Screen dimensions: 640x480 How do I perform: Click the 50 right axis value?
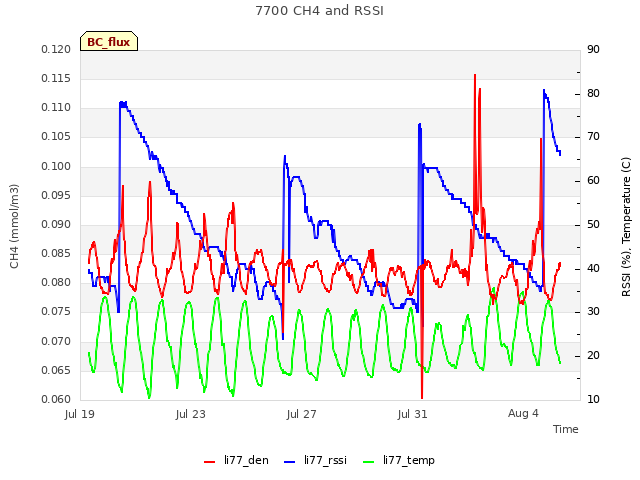(593, 224)
